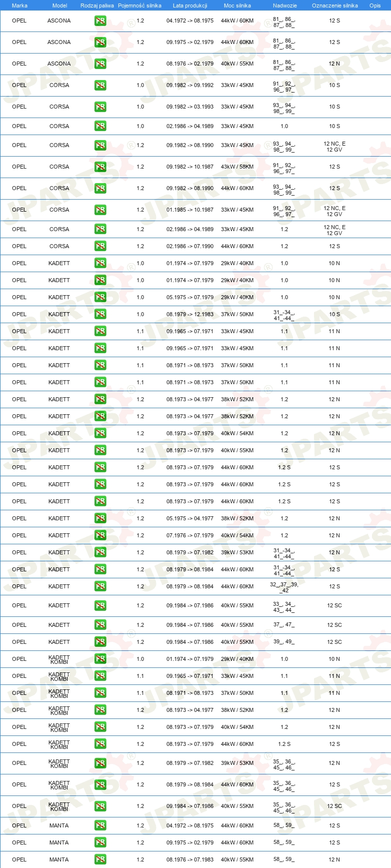This screenshot has height=868, width=391.
Task: Click fuel icon in Ascona 40kW / 55KM row
Action: [100, 64]
